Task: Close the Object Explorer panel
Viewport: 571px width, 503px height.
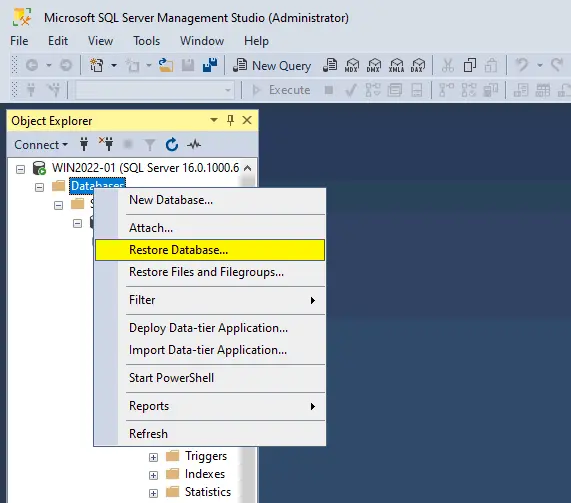Action: 247,120
